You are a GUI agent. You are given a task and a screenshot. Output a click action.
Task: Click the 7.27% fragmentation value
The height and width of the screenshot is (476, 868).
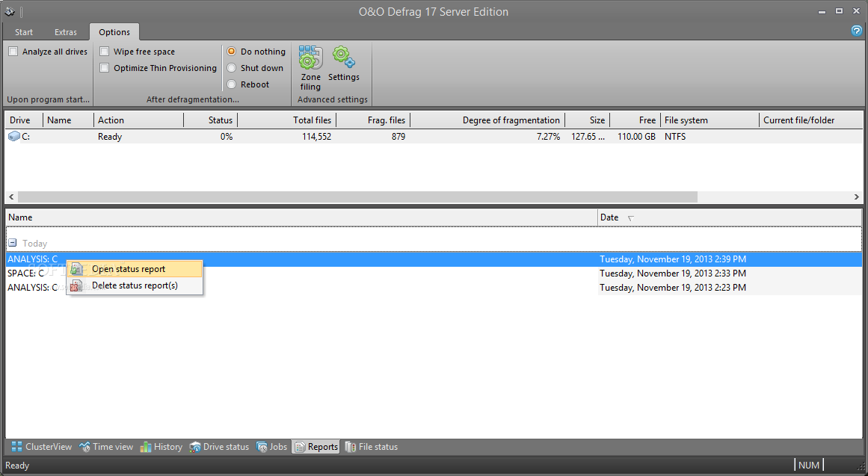(548, 136)
